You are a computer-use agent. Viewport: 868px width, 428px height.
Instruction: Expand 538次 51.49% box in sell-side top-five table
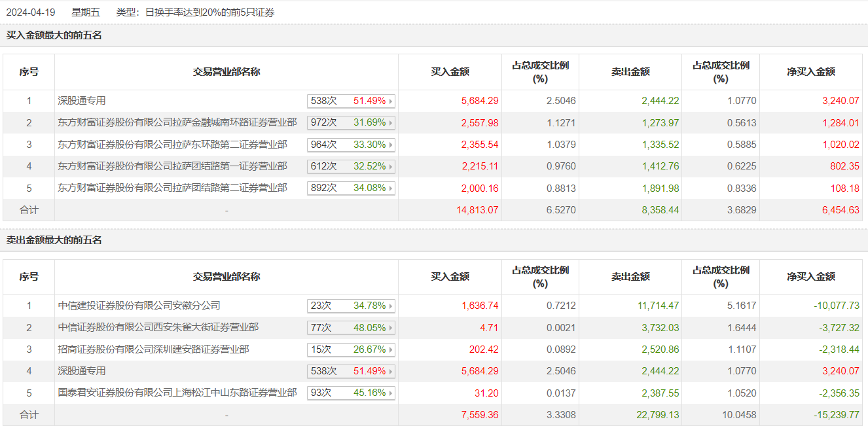(x=351, y=371)
